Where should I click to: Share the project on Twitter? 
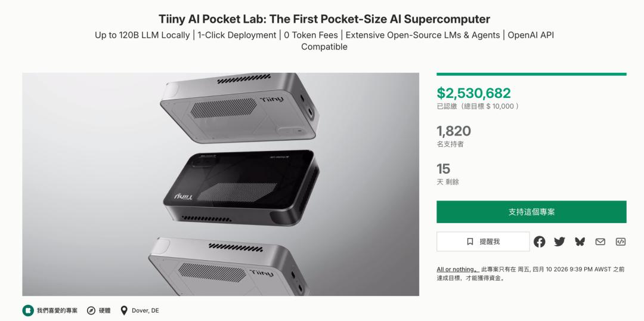[x=559, y=242]
